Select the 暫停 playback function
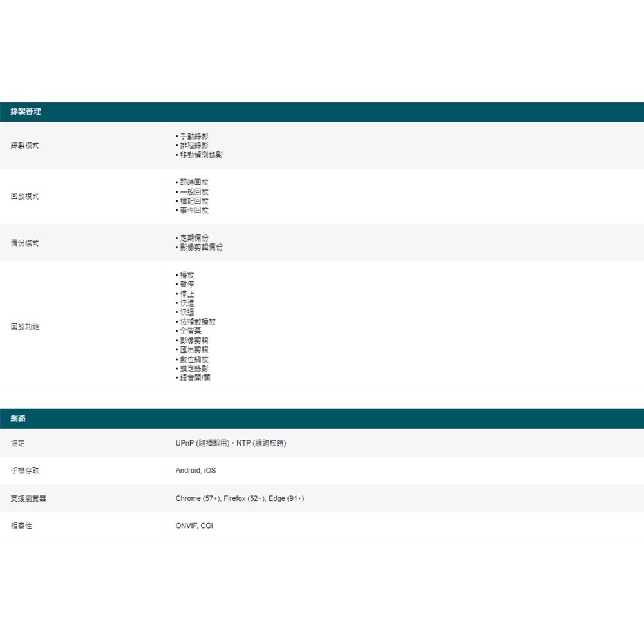The image size is (644, 644). pyautogui.click(x=188, y=284)
